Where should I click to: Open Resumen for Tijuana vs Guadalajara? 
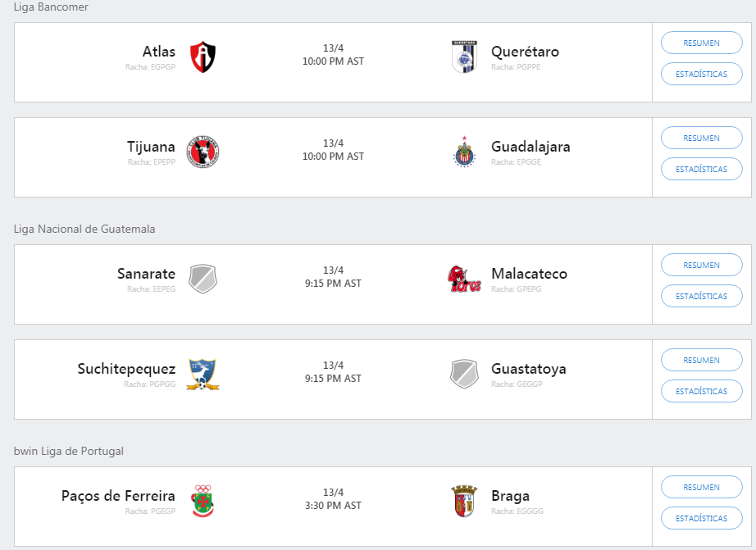coord(702,138)
